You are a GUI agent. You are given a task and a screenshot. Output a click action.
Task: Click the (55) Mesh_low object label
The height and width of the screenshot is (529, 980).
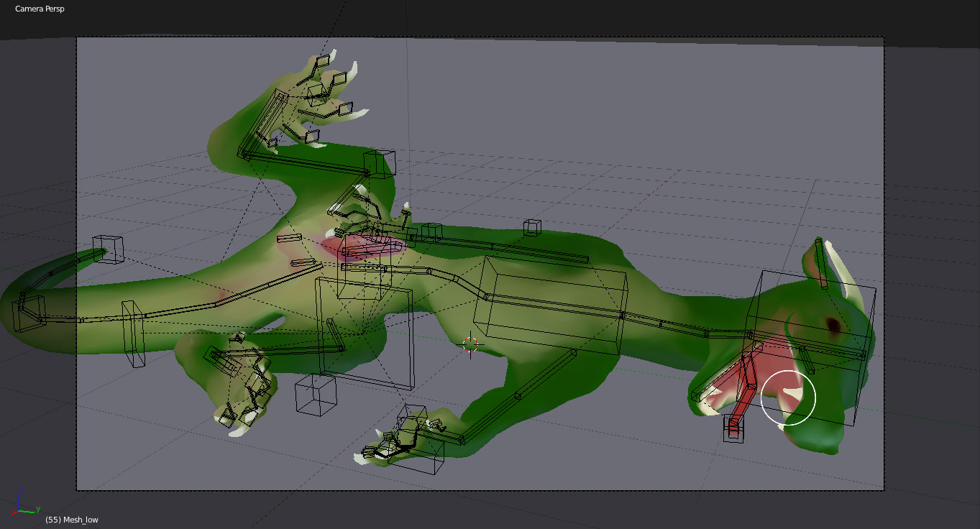point(72,519)
